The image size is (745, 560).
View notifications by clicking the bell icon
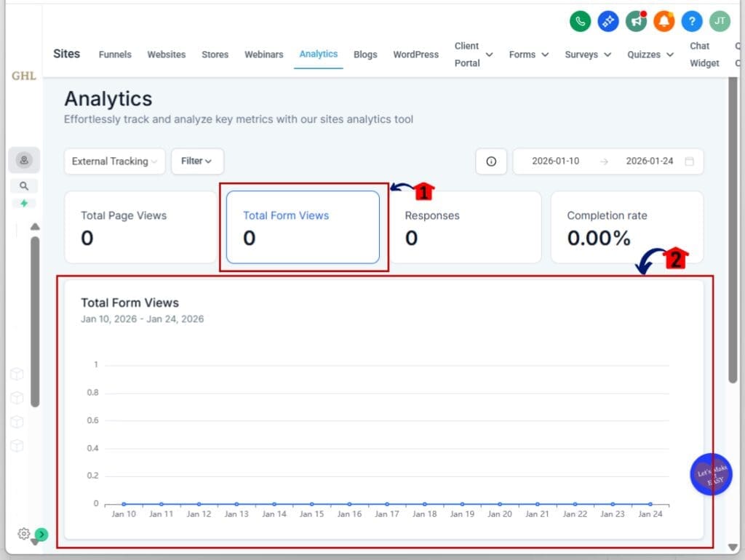pos(664,21)
